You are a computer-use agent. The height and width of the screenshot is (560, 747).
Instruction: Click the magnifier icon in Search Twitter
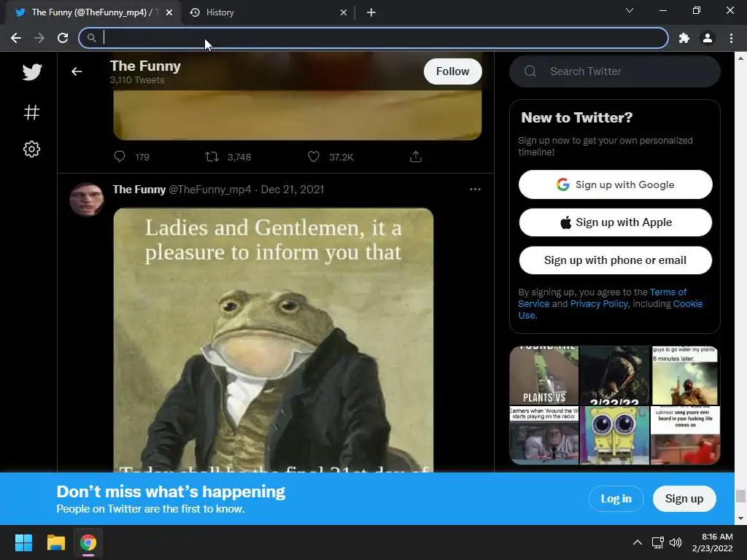(530, 71)
